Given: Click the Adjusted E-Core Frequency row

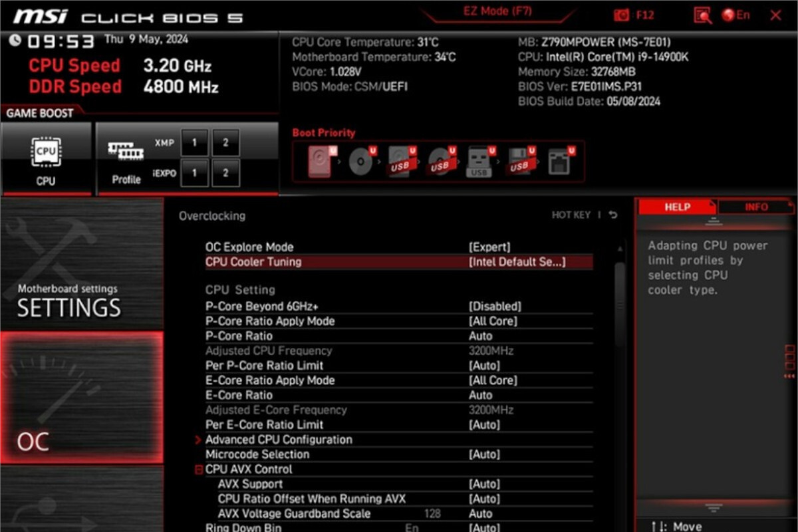Looking at the screenshot, I should pos(398,410).
